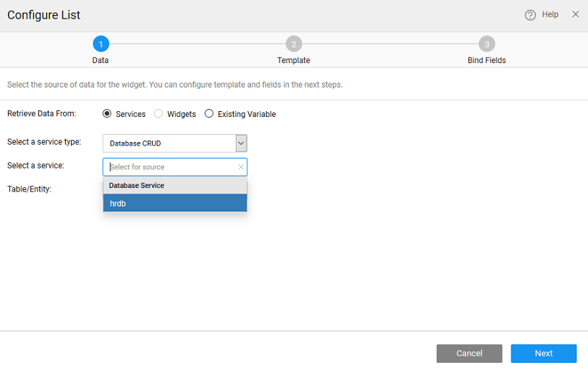Open the Database CRUD service type dropdown

[169, 143]
